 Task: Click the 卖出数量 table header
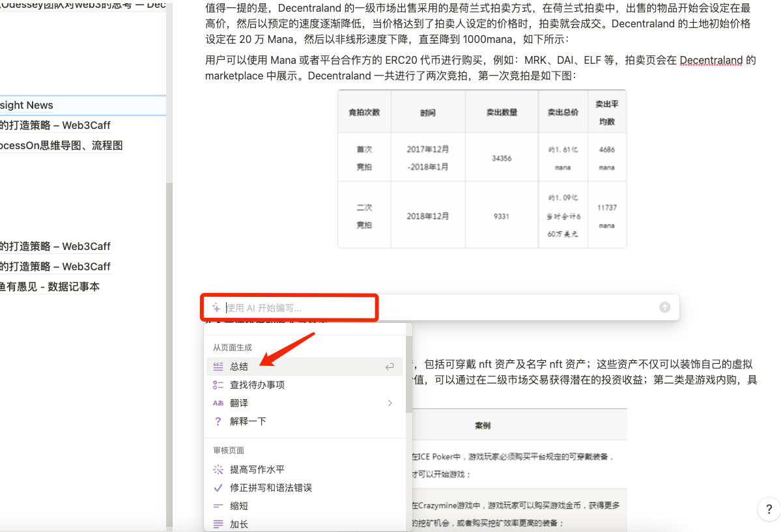(502, 113)
